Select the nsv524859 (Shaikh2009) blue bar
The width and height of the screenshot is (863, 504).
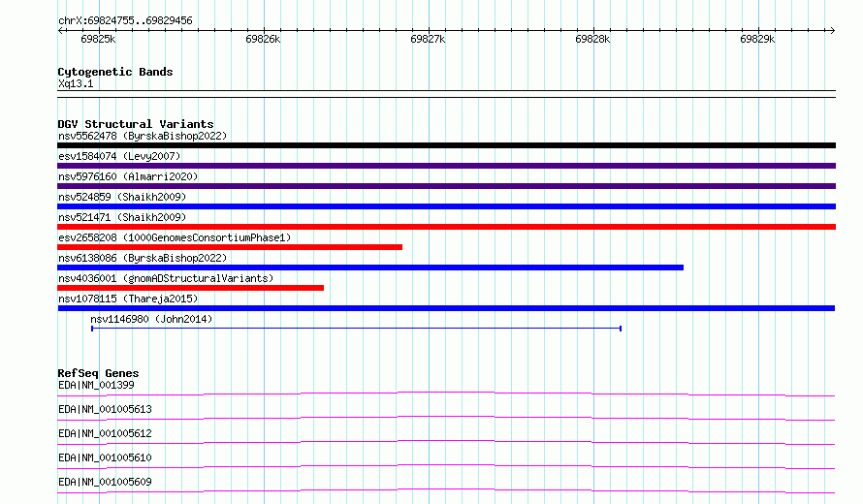click(446, 206)
